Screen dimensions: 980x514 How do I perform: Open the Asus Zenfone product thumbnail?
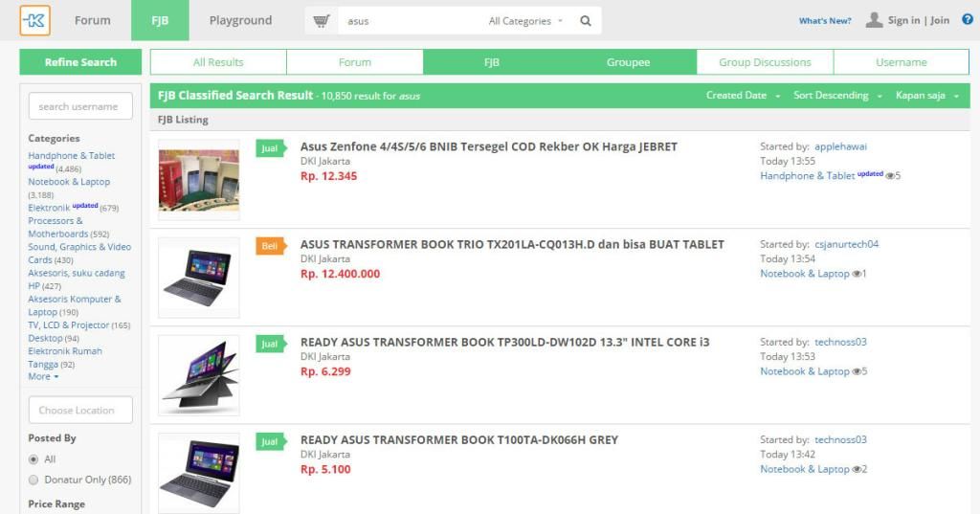[x=199, y=180]
